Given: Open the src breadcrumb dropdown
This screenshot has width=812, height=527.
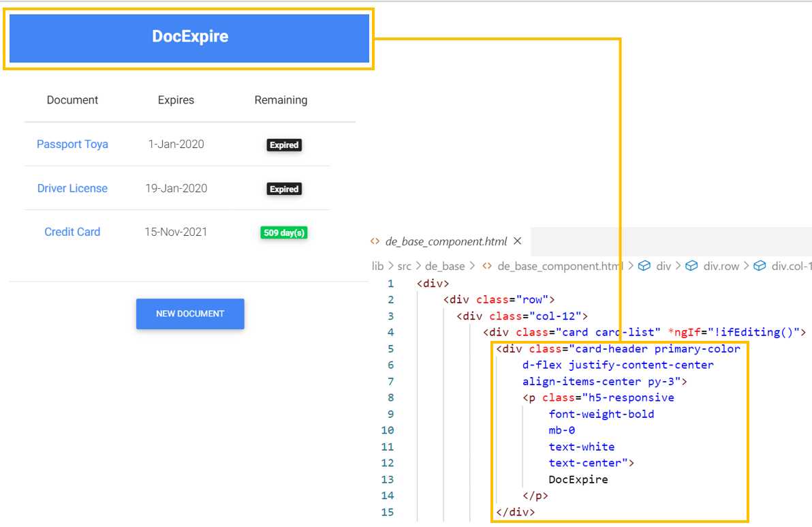Looking at the screenshot, I should point(403,266).
